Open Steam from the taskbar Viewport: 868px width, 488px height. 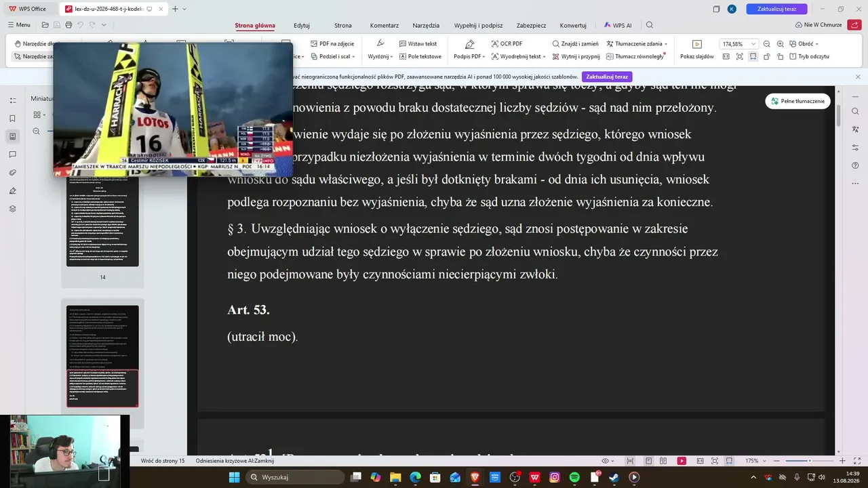[614, 477]
